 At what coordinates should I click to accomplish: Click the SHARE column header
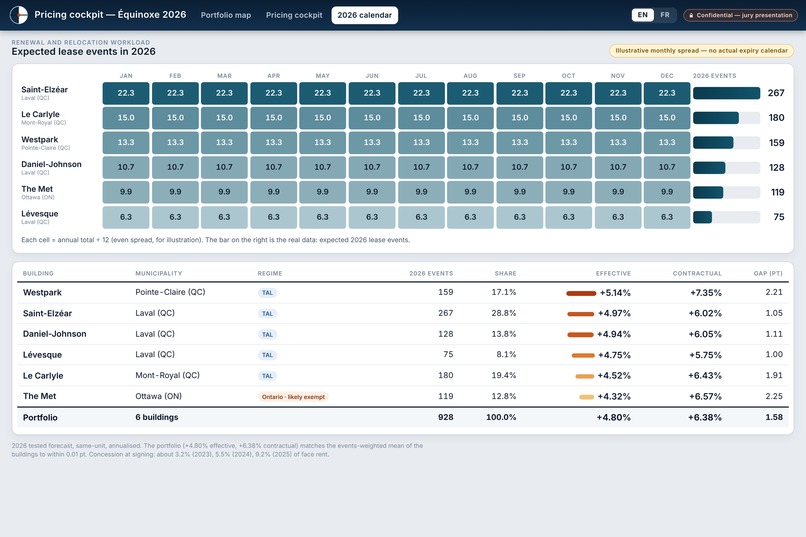(505, 273)
